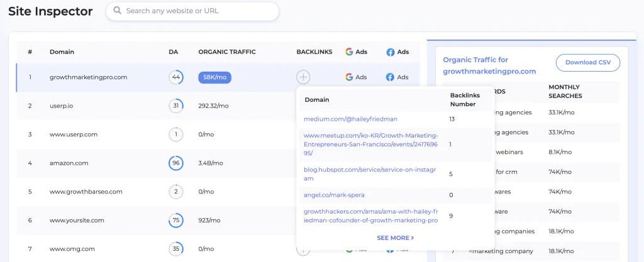Image resolution: width=644 pixels, height=262 pixels.
Task: Open medium.com/@haileyfriedman backlink
Action: [x=351, y=119]
